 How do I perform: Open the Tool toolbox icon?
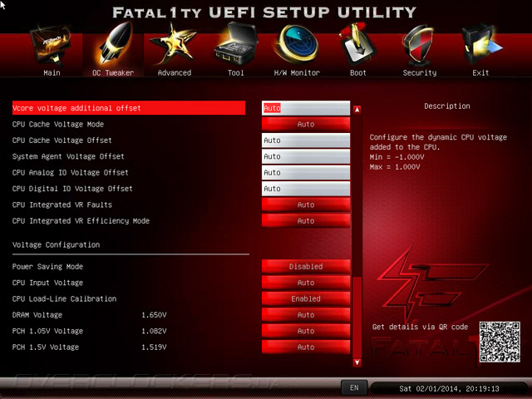pos(235,44)
